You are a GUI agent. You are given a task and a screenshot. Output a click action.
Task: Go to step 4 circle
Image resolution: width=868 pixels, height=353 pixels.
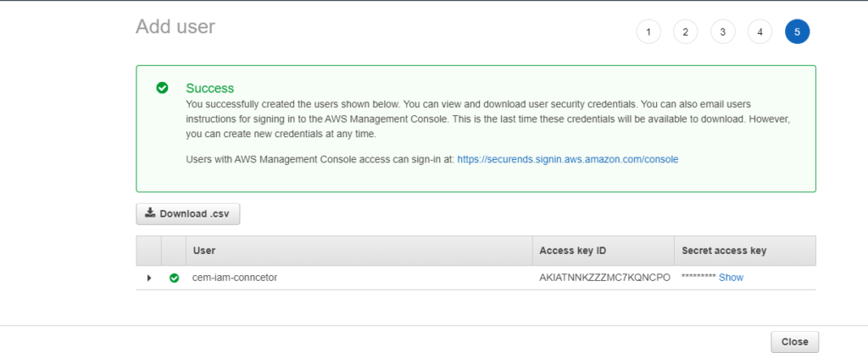(760, 32)
